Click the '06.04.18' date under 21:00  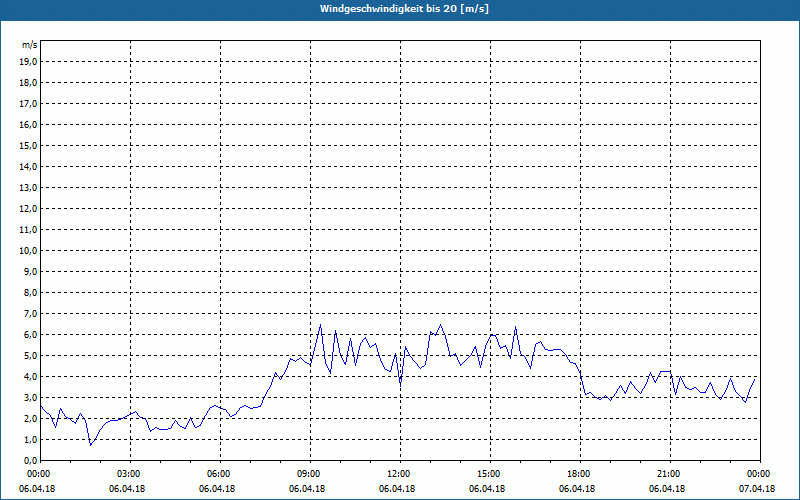coord(667,489)
